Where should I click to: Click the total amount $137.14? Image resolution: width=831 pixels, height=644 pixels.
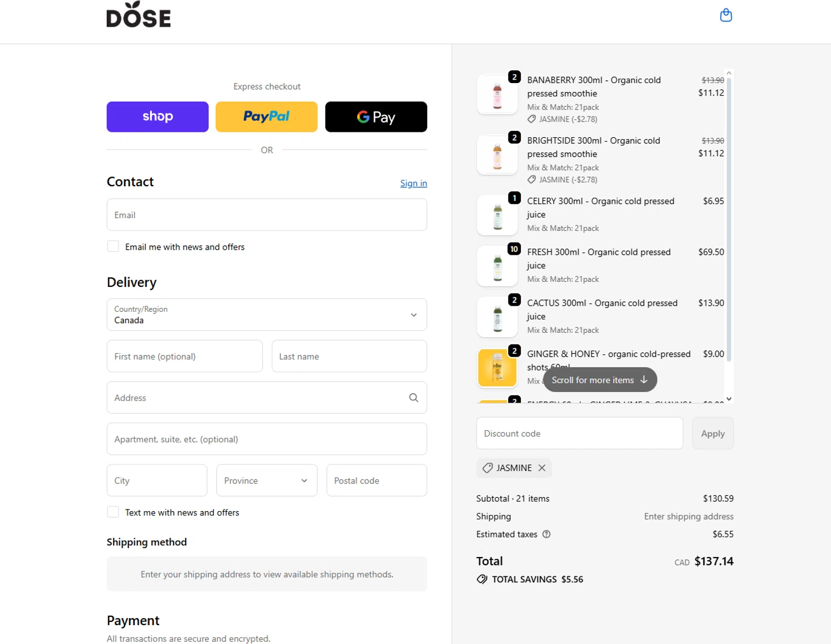tap(714, 561)
